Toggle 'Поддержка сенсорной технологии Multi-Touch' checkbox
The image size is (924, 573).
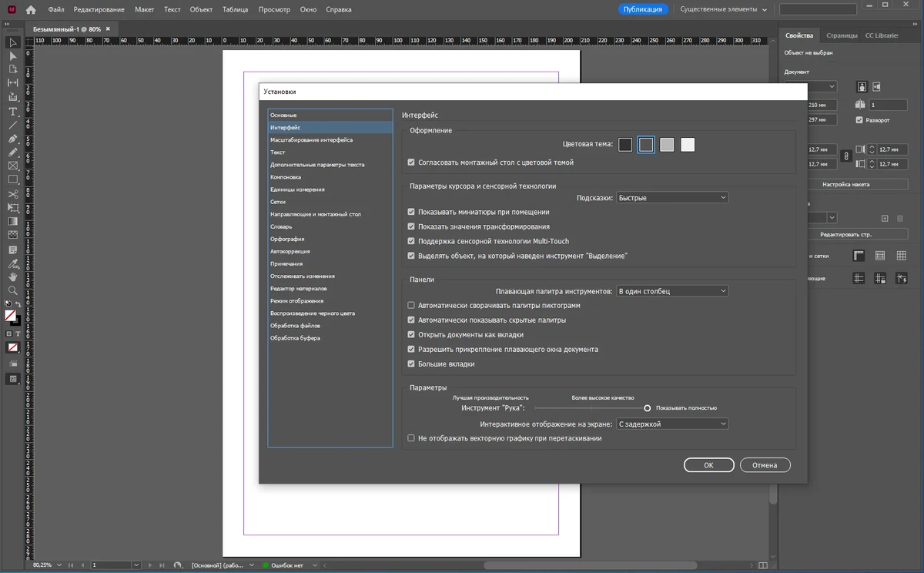point(411,241)
